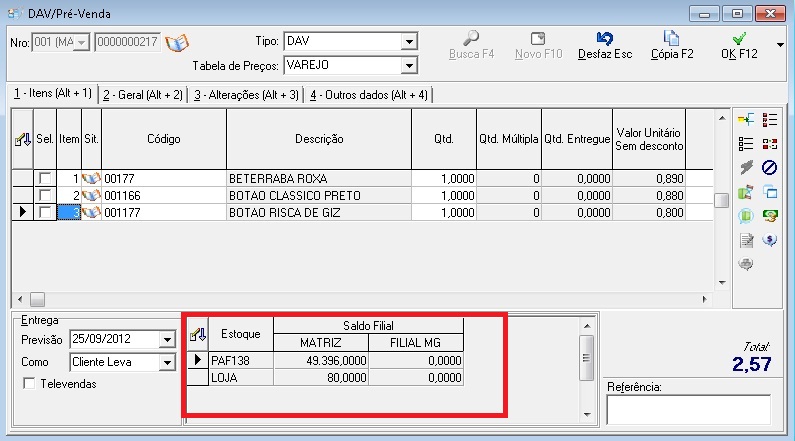Click the green money bill icon

[x=770, y=216]
